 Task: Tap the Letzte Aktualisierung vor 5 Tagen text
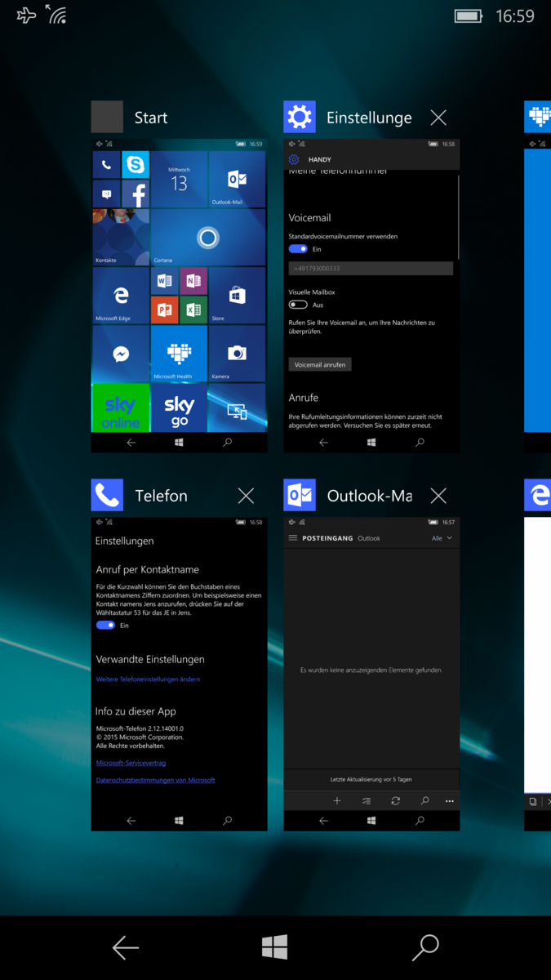pos(371,780)
